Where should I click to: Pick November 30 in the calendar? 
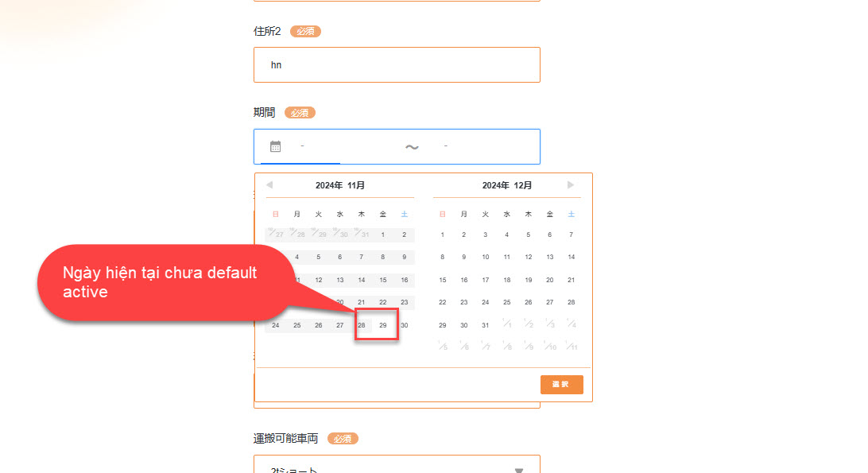pos(404,325)
